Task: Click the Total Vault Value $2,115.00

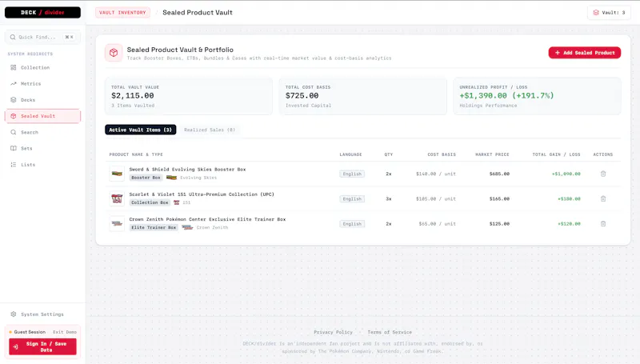Action: pos(133,95)
